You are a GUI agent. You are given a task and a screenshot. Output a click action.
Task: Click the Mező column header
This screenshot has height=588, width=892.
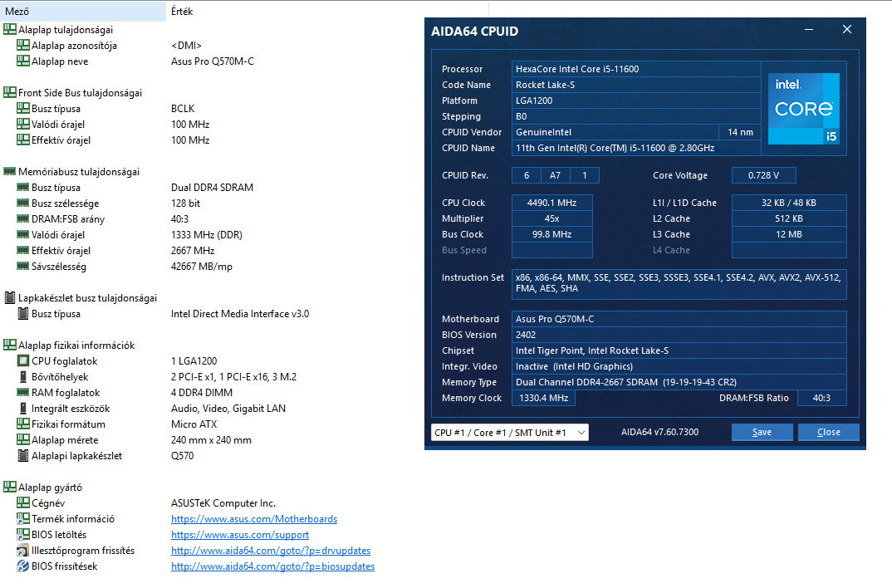pyautogui.click(x=83, y=12)
